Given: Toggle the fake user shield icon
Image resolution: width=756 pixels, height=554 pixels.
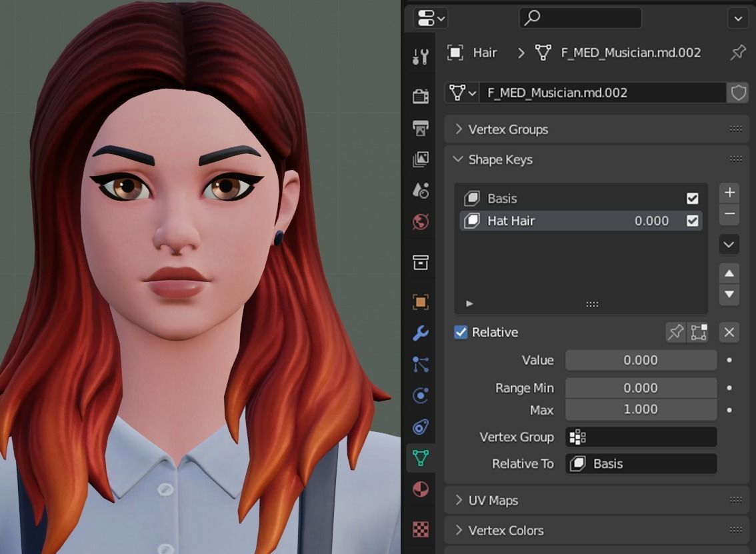Looking at the screenshot, I should tap(738, 93).
